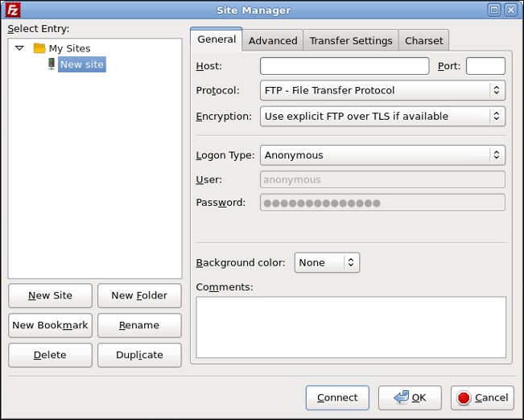Viewport: 524px width, 420px height.
Task: Click the arrow icon on OK button
Action: (x=399, y=397)
